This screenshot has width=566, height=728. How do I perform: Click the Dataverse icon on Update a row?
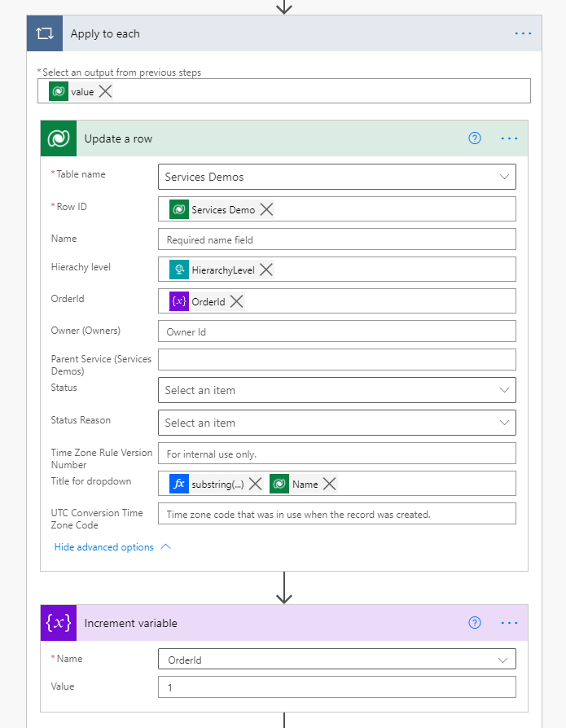point(59,138)
